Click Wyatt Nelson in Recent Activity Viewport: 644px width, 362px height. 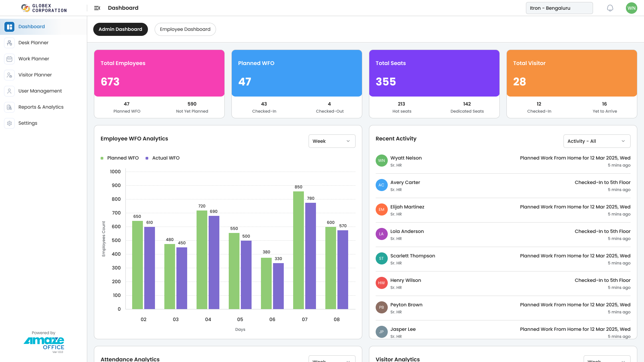406,158
